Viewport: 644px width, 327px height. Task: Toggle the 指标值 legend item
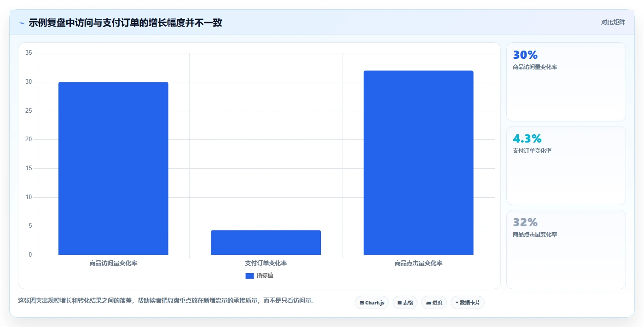coord(259,275)
